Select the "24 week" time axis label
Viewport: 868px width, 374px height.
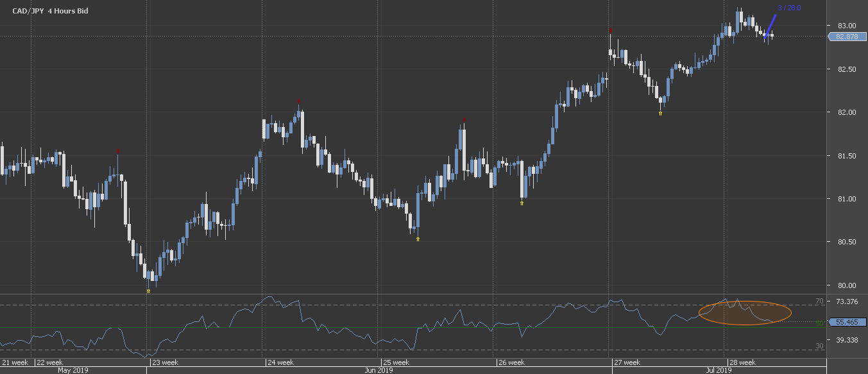(x=280, y=362)
